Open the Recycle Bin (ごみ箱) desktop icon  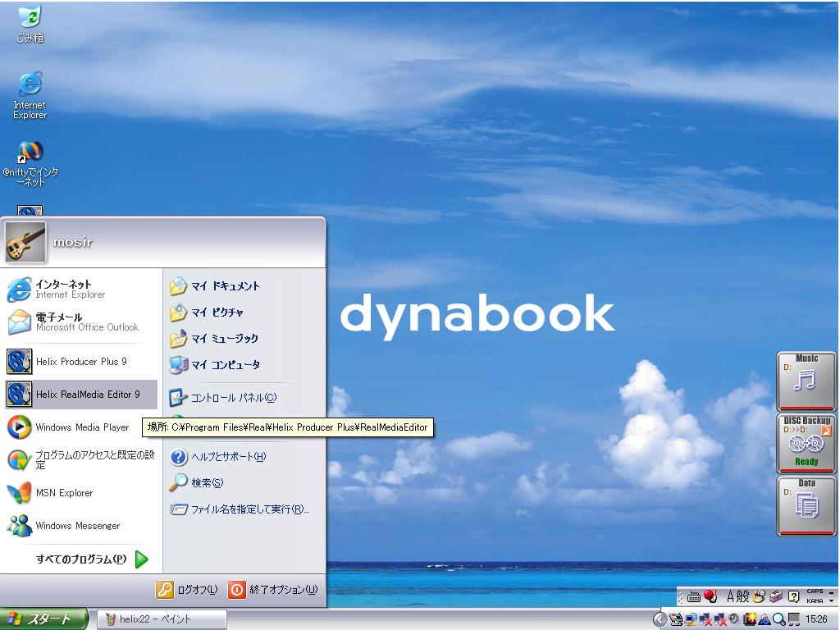[x=30, y=24]
